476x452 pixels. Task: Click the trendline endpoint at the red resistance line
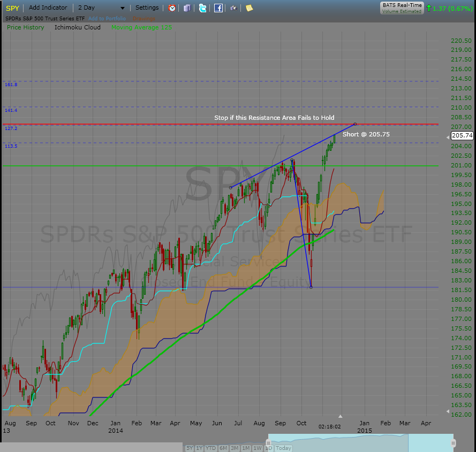point(355,124)
